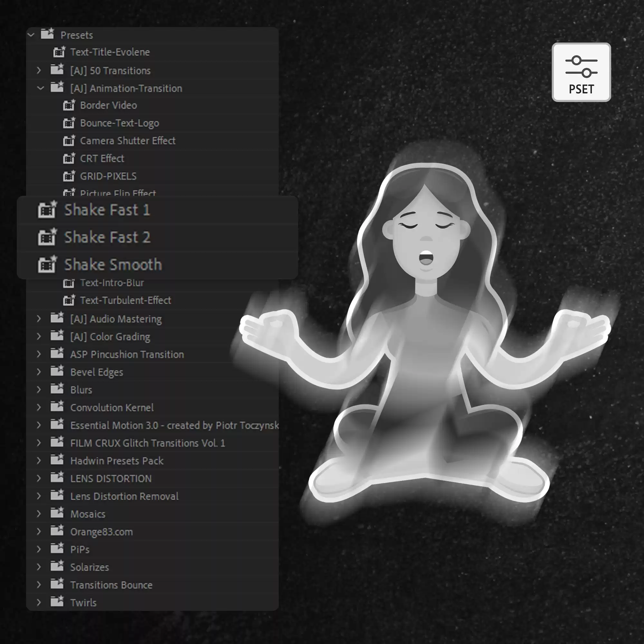Select the Bounce-Text-Logo preset

click(119, 123)
